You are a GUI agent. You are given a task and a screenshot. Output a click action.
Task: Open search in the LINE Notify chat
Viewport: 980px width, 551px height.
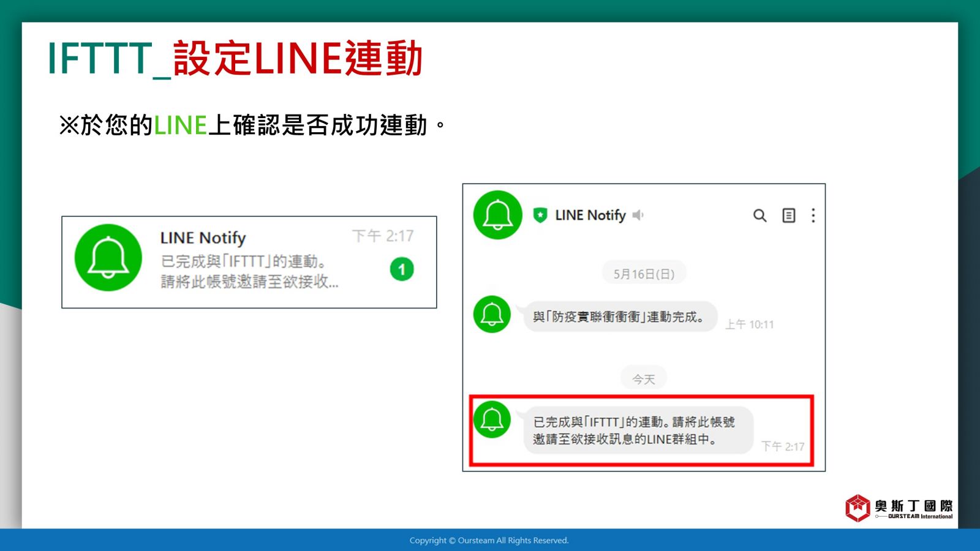759,216
